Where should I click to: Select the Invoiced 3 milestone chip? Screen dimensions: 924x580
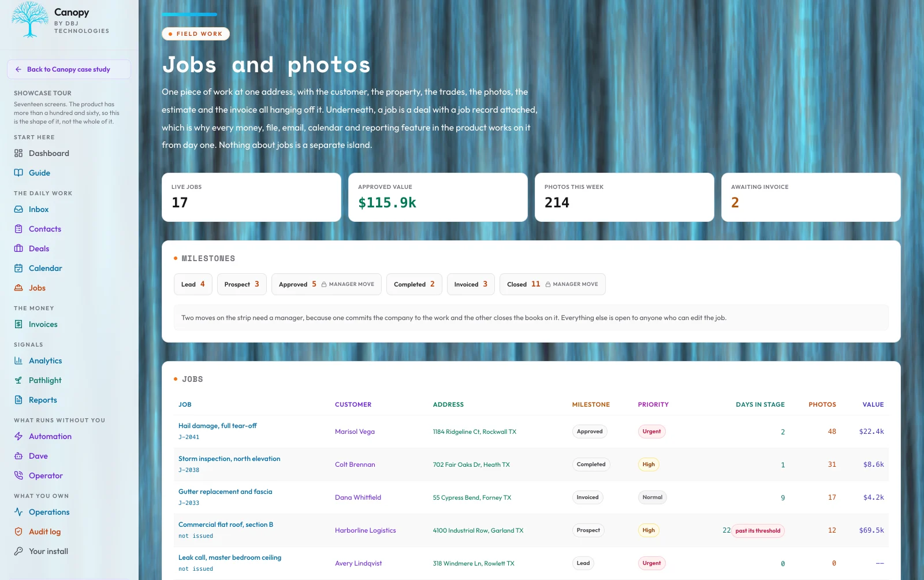pyautogui.click(x=471, y=284)
